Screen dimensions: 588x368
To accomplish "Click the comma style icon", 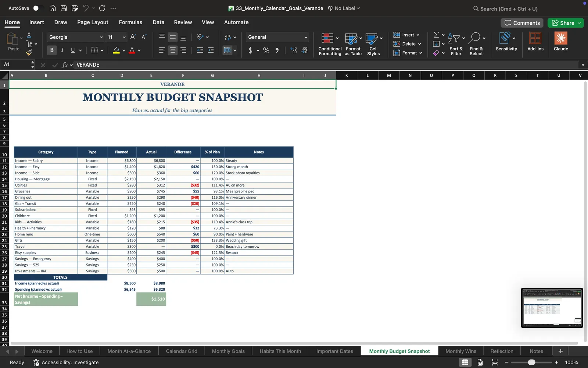I will [277, 50].
